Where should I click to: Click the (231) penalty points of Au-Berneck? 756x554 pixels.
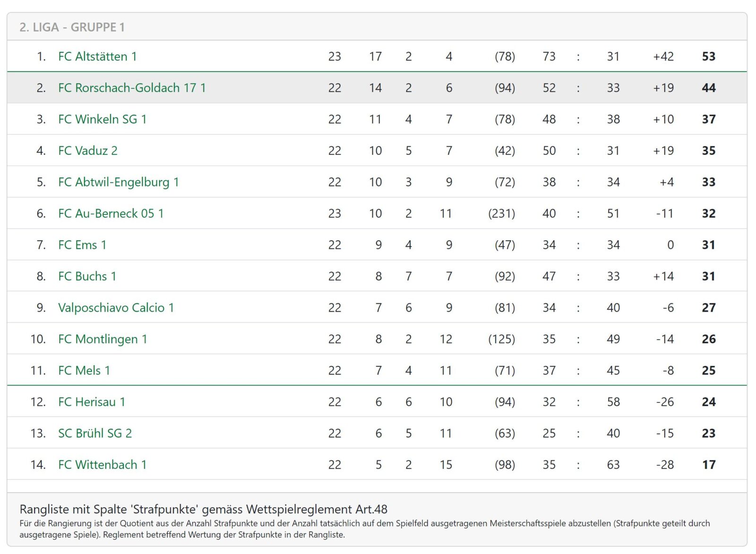click(501, 213)
